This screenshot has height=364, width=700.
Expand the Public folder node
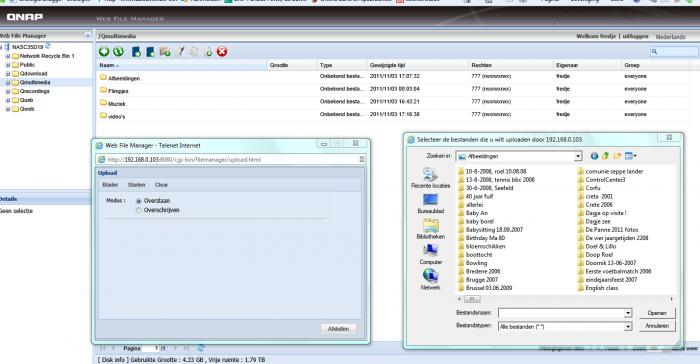[8, 65]
